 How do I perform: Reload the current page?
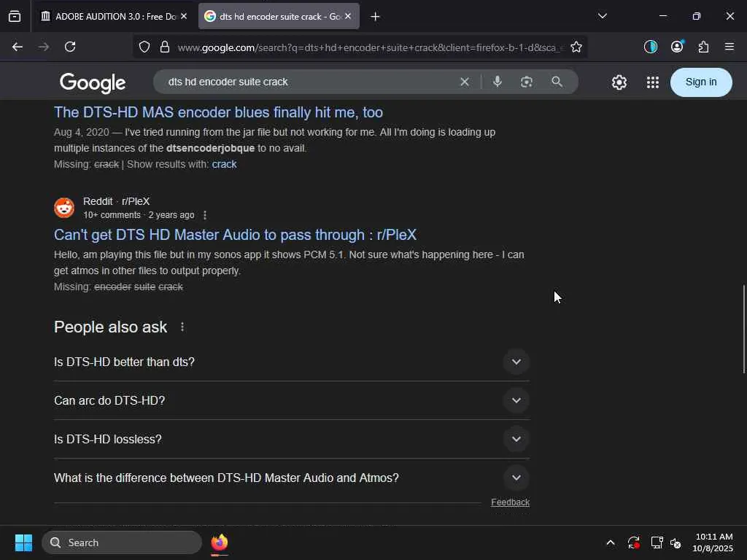pyautogui.click(x=70, y=47)
